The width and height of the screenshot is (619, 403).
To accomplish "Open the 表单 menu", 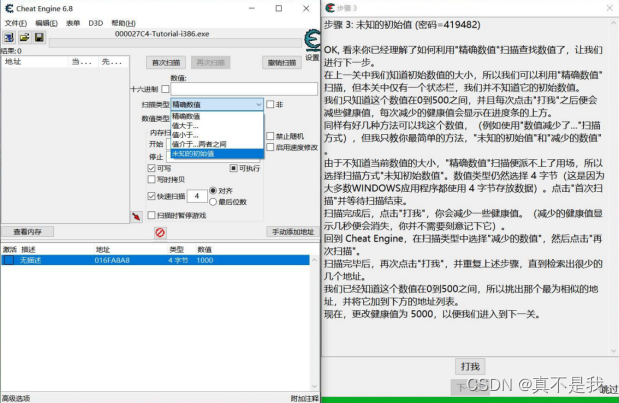I will click(73, 23).
